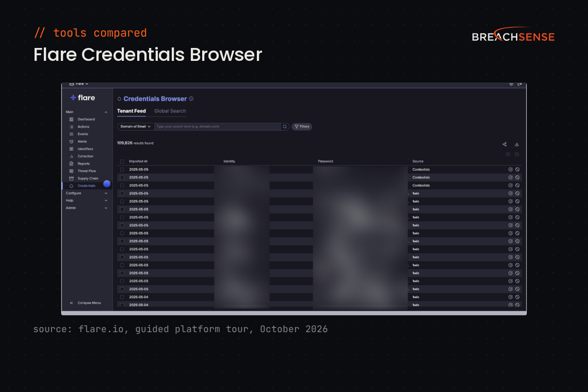The height and width of the screenshot is (392, 588).
Task: Click the bulk mark-remediated icon above the table
Action: (508, 154)
